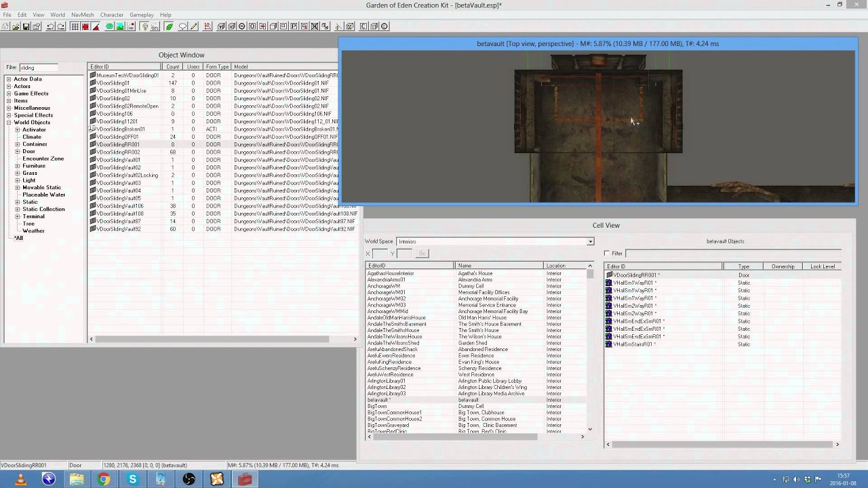Click the Redo toolbar icon

coord(62,26)
